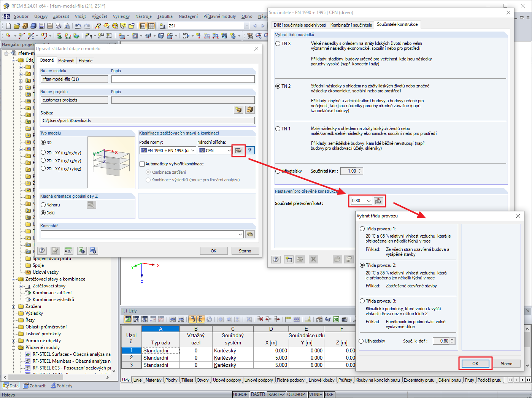Select the 3D model type

[x=43, y=143]
